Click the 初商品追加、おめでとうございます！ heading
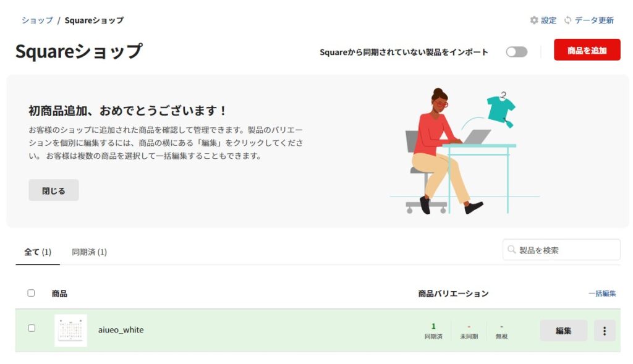 127,111
